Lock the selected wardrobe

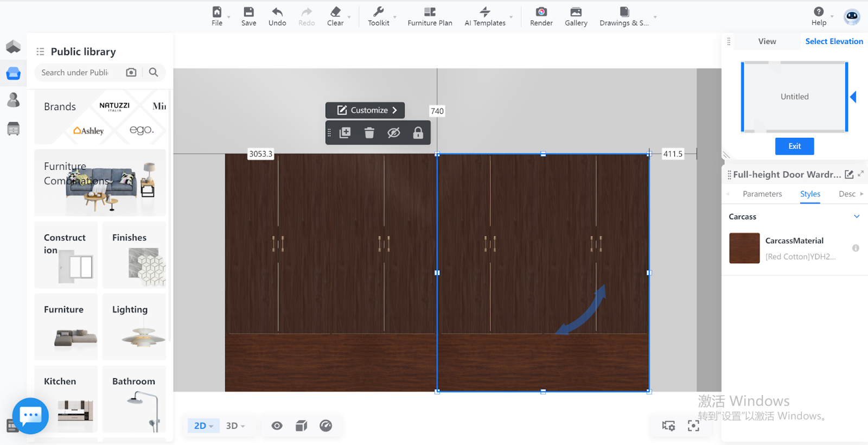(x=418, y=133)
